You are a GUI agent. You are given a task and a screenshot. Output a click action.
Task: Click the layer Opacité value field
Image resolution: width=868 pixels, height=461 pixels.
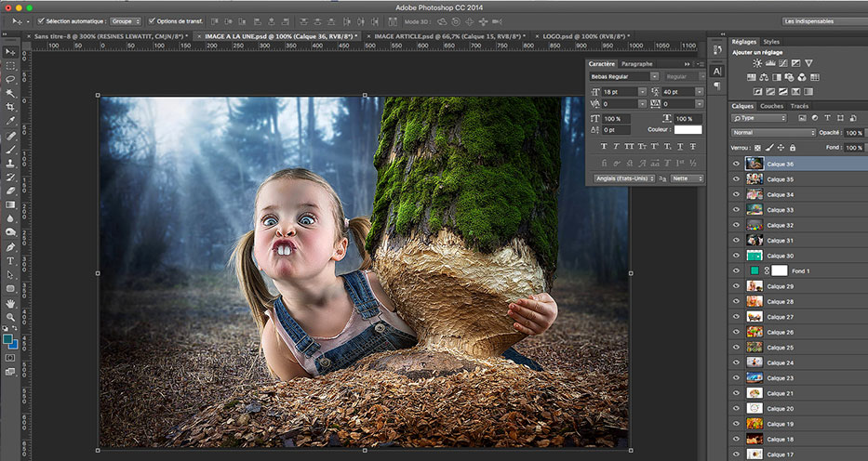click(855, 133)
